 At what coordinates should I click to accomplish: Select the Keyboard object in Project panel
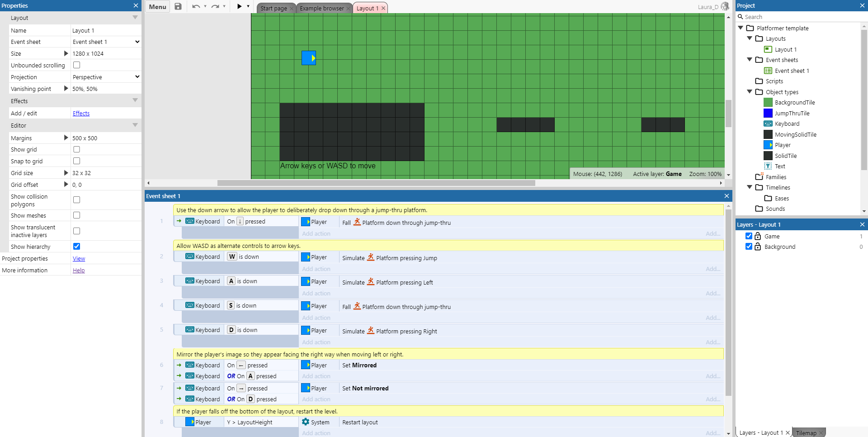(x=787, y=124)
